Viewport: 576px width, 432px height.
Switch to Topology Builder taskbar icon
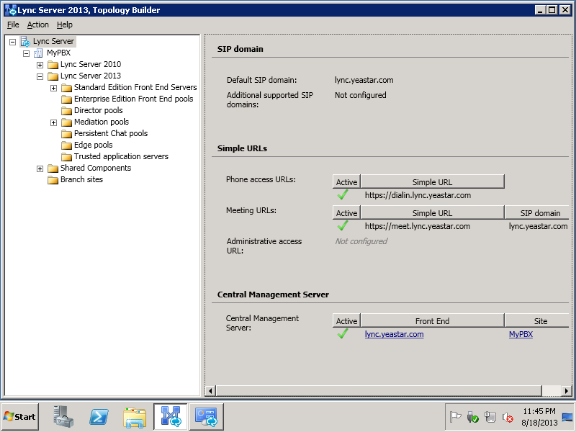[x=170, y=416]
